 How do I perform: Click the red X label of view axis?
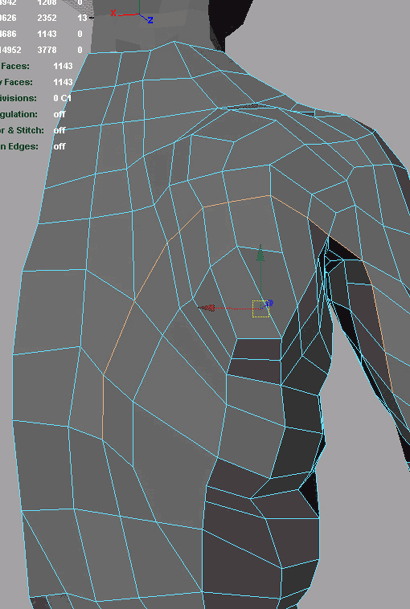tap(113, 13)
